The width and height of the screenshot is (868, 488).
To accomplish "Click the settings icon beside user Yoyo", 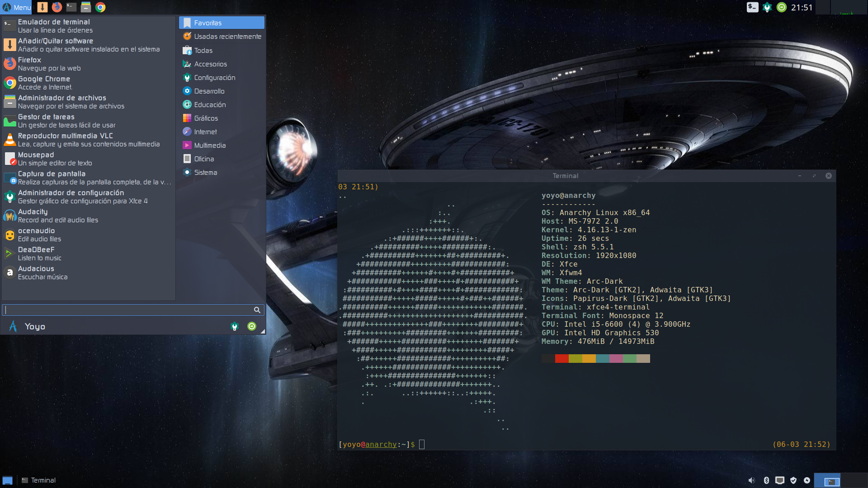I will [x=235, y=326].
